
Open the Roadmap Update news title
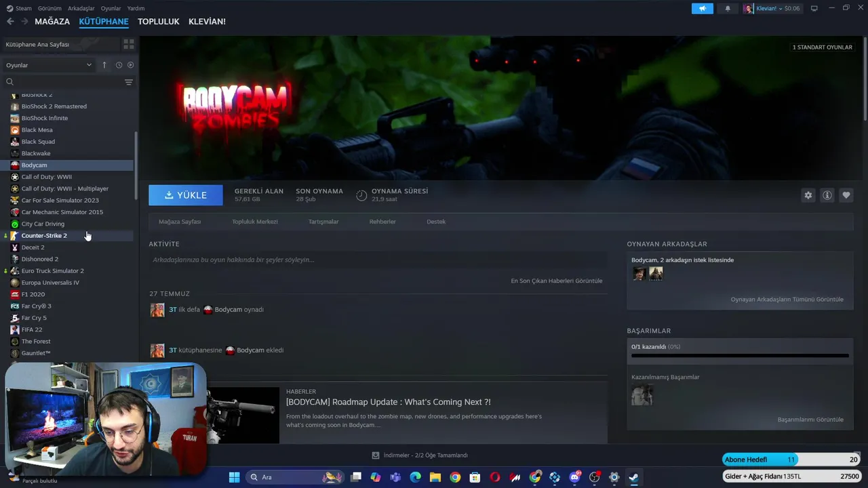point(388,402)
